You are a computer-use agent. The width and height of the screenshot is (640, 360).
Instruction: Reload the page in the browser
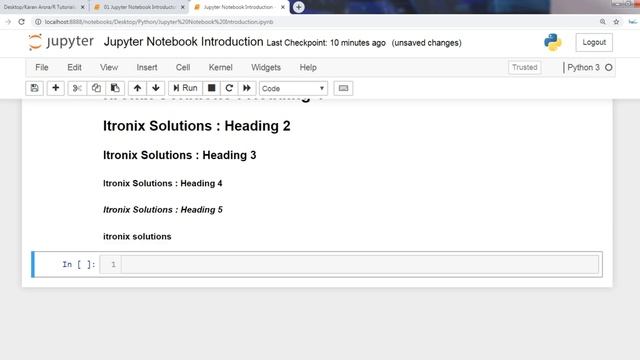pos(22,22)
